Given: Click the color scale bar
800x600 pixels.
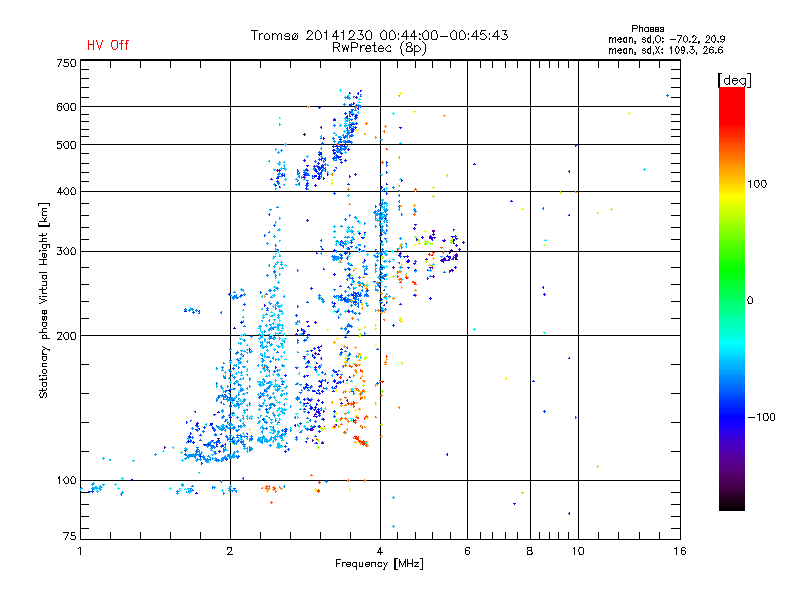Looking at the screenshot, I should pyautogui.click(x=732, y=298).
